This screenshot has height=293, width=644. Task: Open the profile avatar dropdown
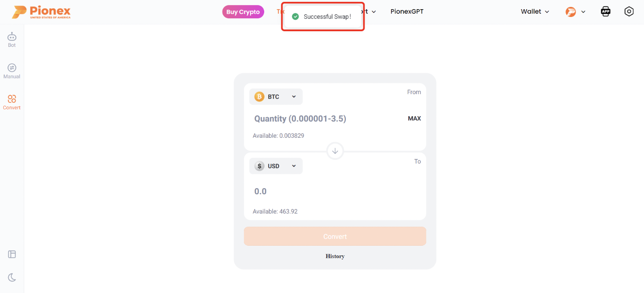point(575,11)
